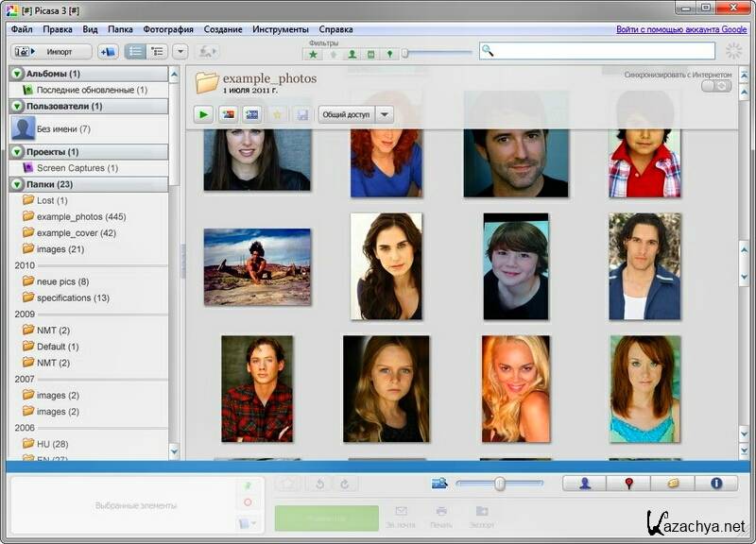
Task: Click the create movie presentation icon
Action: coord(252,114)
